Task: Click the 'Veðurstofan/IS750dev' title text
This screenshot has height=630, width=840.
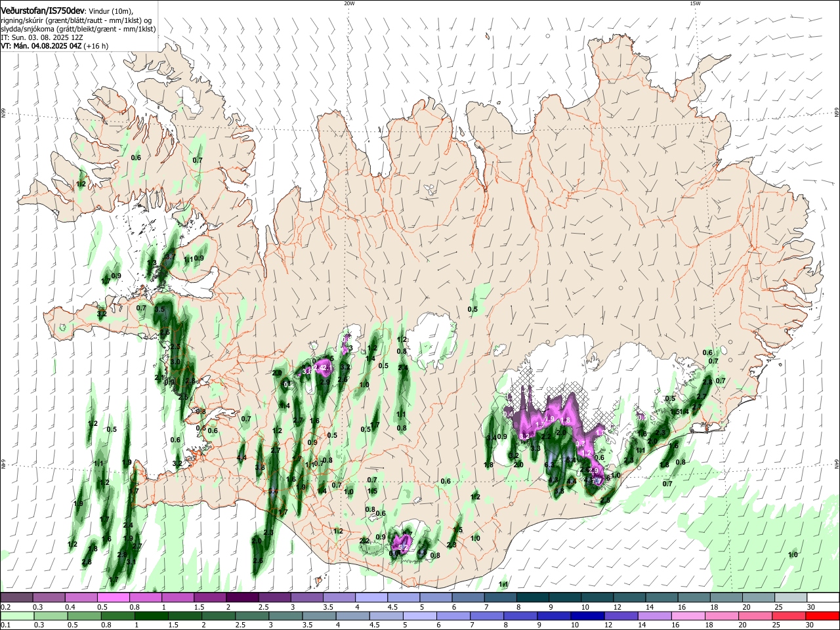Action: click(43, 10)
